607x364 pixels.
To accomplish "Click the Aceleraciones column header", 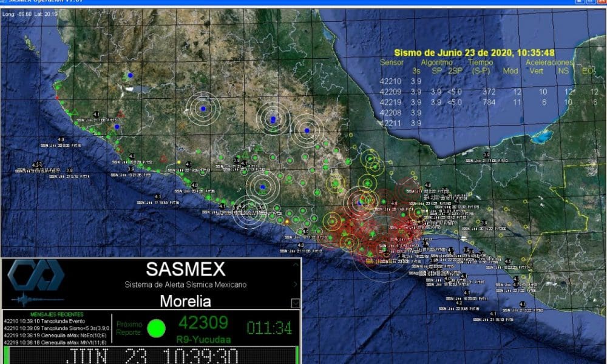I will (549, 62).
